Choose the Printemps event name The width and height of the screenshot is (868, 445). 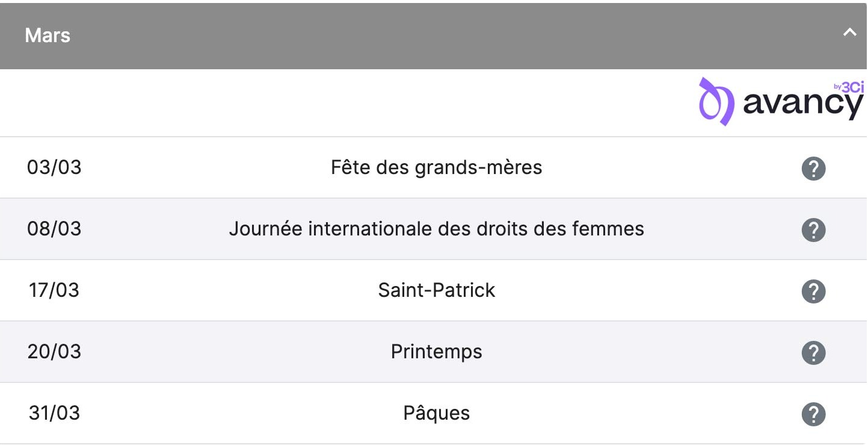[x=437, y=352]
